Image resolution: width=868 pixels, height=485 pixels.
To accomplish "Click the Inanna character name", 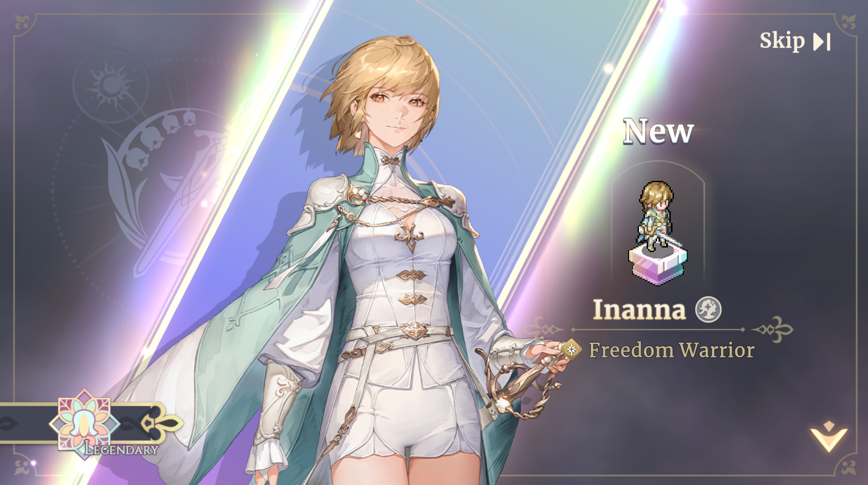I will click(639, 310).
